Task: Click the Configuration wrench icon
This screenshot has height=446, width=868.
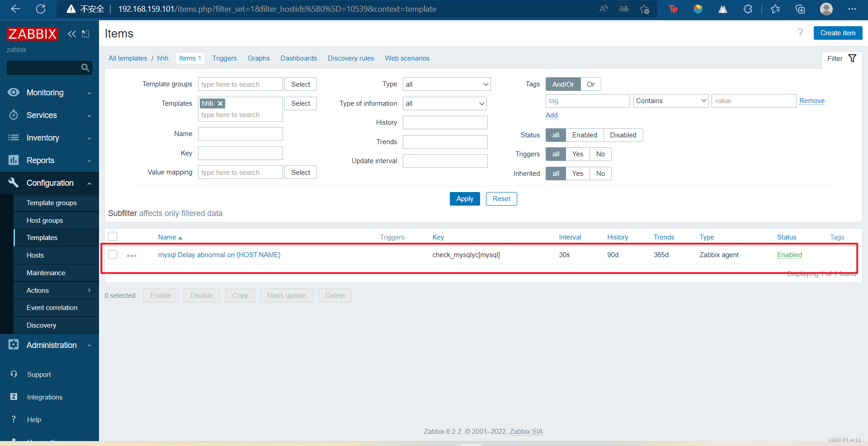Action: (x=14, y=183)
